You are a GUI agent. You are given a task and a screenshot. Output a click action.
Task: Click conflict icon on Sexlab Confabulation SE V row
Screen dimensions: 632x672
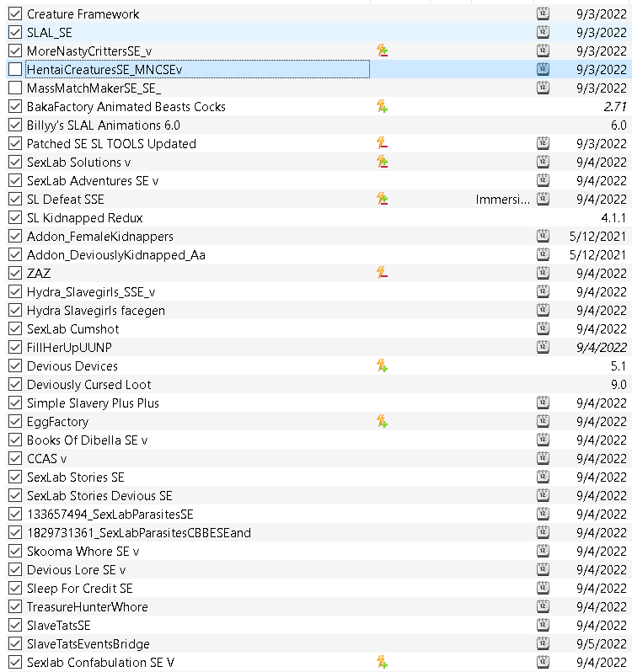[x=382, y=662]
